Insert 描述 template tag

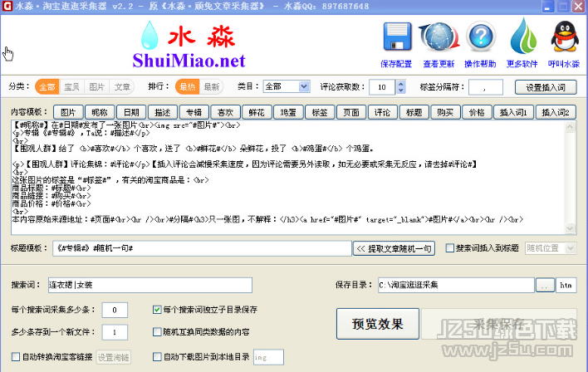[163, 112]
